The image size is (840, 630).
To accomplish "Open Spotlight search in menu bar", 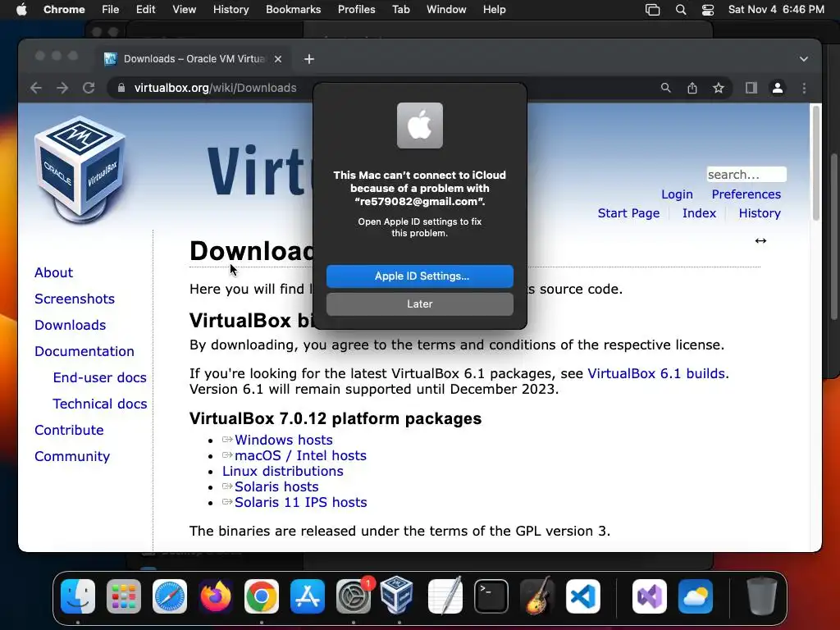I will (680, 10).
